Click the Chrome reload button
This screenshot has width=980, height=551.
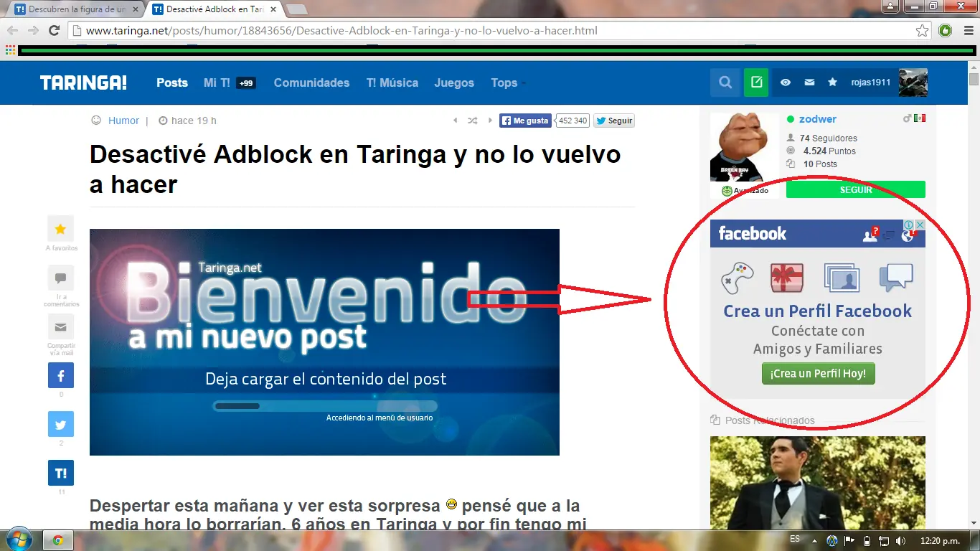coord(54,31)
